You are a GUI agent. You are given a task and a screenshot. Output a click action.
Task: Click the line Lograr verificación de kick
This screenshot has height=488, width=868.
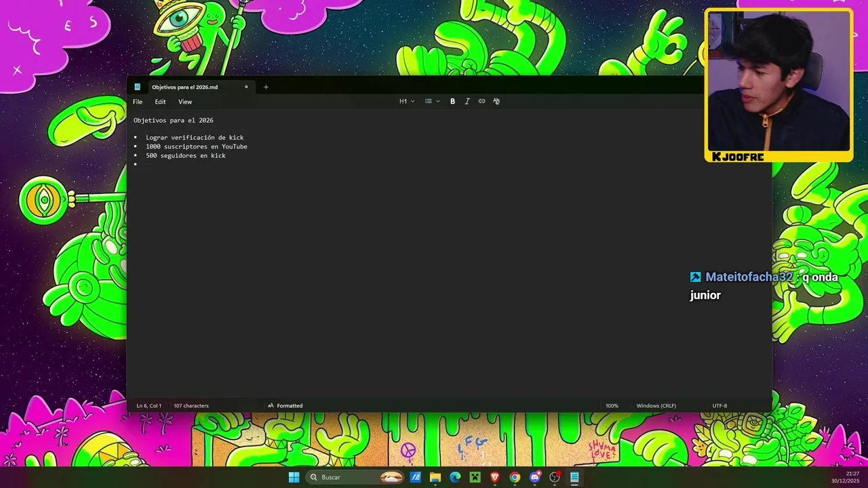195,138
